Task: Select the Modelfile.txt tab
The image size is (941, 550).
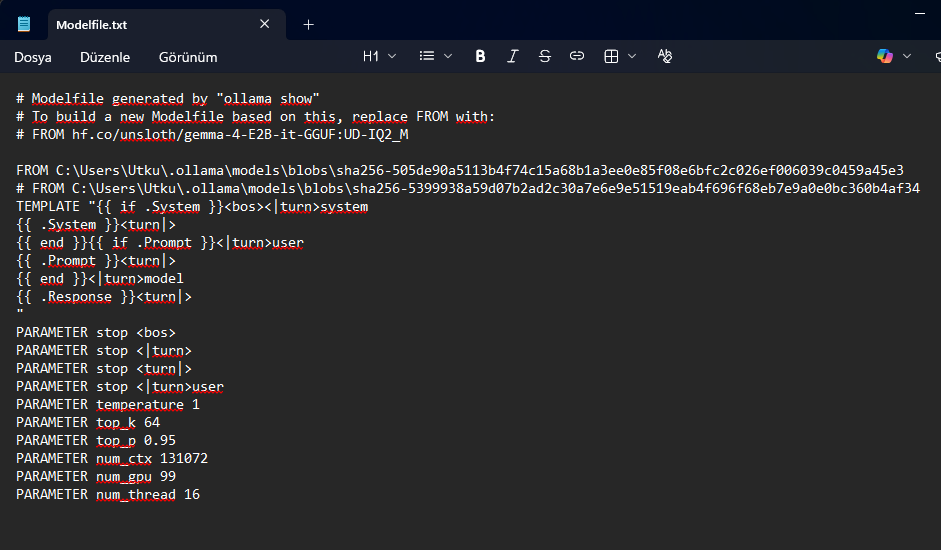Action: 166,25
